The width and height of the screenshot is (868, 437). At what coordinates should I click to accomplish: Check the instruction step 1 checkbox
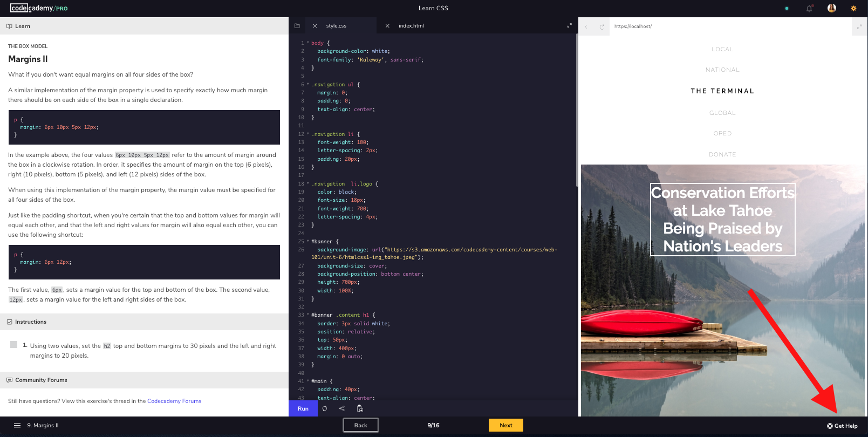pos(14,345)
